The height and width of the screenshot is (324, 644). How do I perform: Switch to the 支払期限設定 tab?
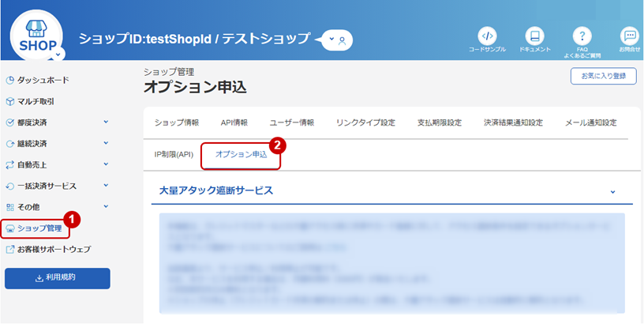pos(440,122)
